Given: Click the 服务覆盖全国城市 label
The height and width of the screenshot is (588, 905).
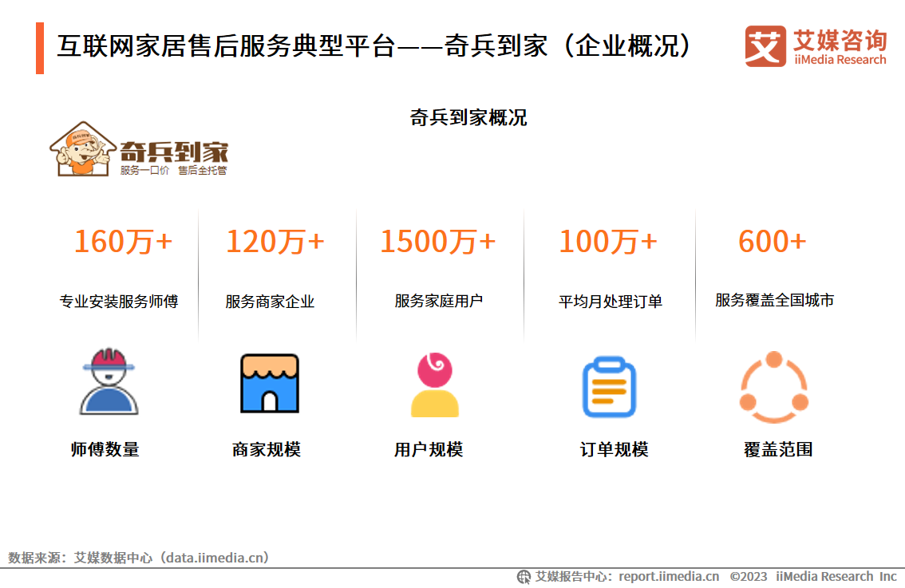Looking at the screenshot, I should pyautogui.click(x=775, y=300).
